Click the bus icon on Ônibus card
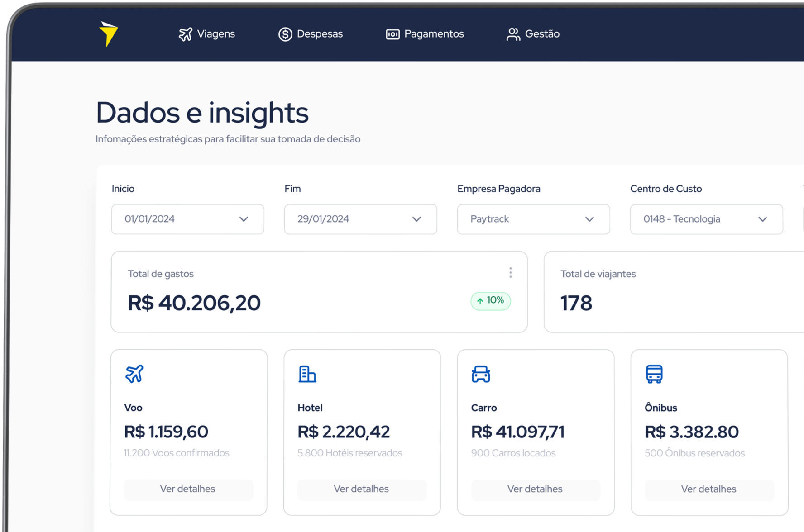The height and width of the screenshot is (532, 804). tap(654, 374)
